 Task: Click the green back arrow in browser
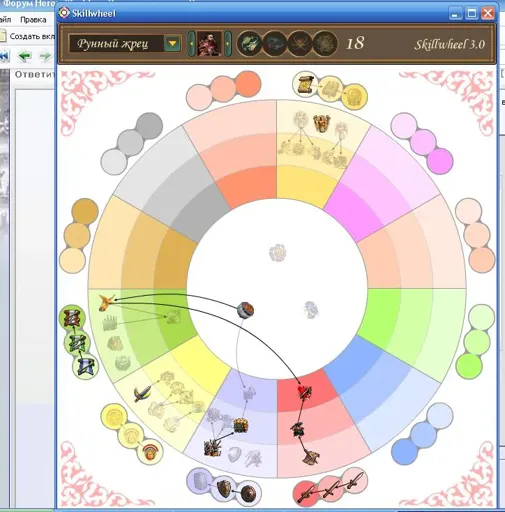click(25, 56)
